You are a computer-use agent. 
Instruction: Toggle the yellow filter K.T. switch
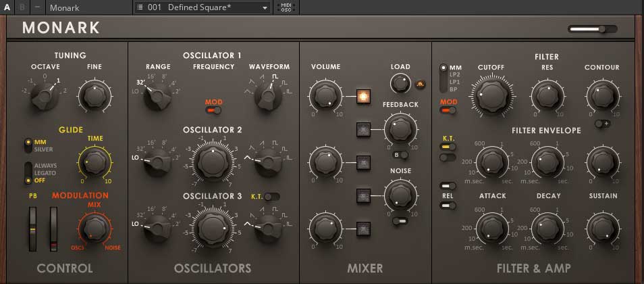pyautogui.click(x=448, y=147)
